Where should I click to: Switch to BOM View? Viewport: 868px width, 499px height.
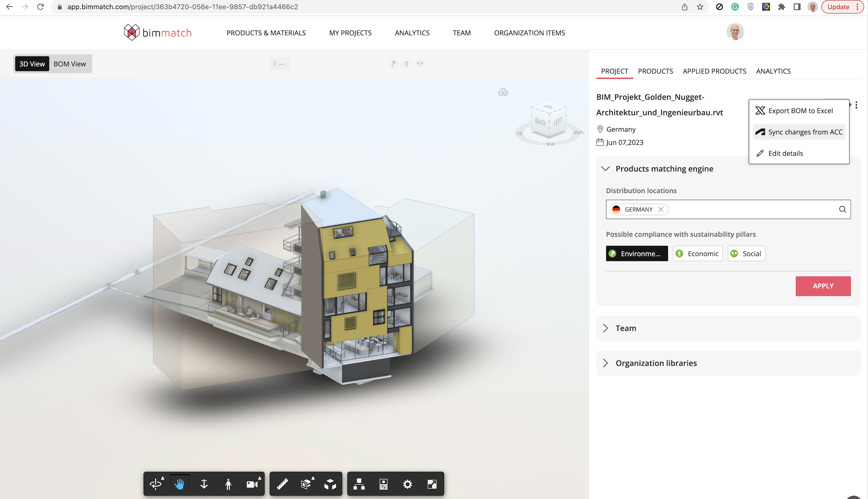click(x=69, y=64)
